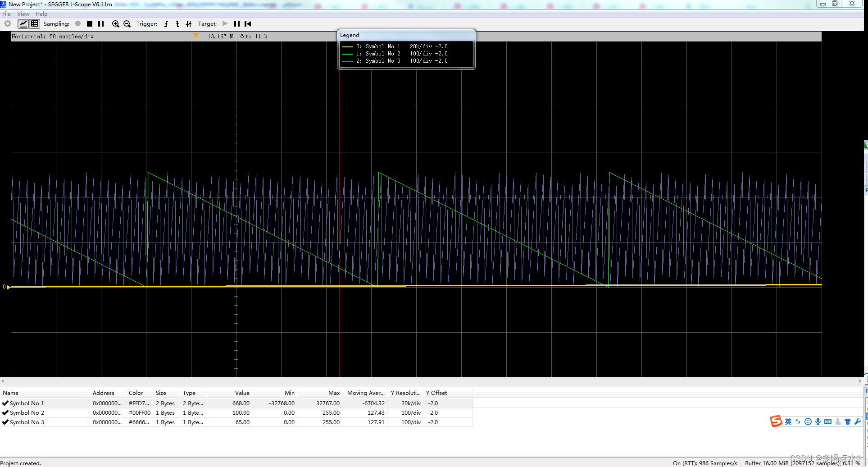Image resolution: width=868 pixels, height=467 pixels.
Task: Click Symbol No 3 type cell
Action: (193, 422)
